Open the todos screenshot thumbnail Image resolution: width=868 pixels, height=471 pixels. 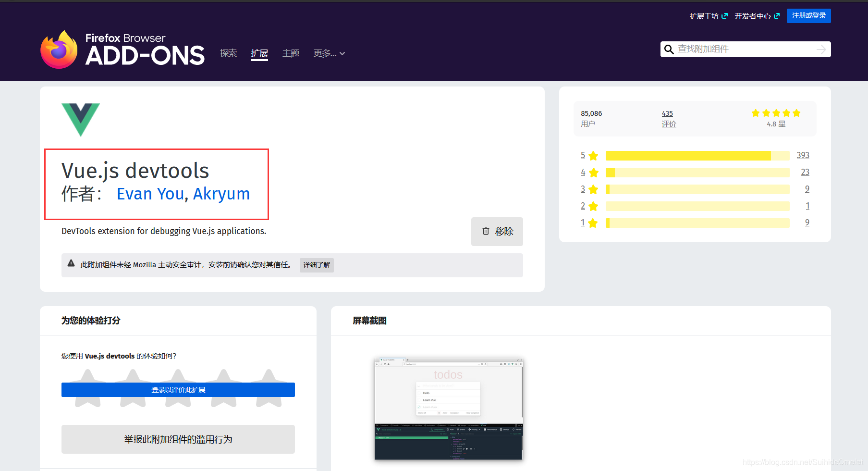(449, 409)
